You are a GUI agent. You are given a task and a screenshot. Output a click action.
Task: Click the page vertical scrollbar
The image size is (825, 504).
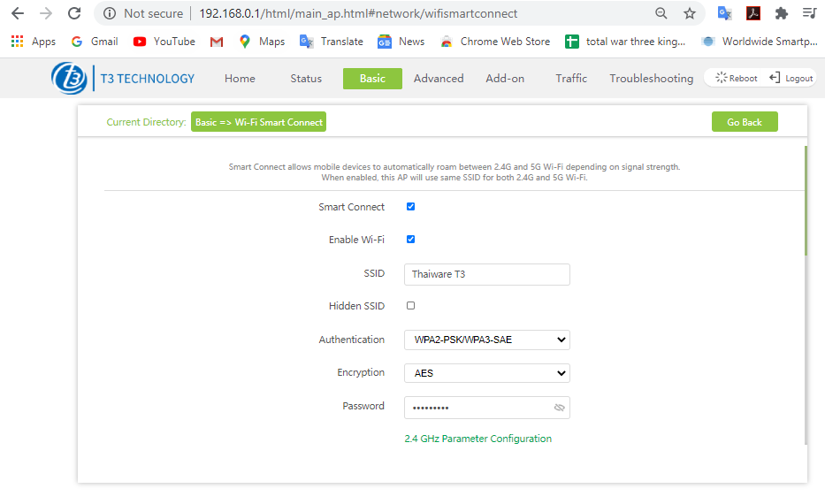[806, 201]
